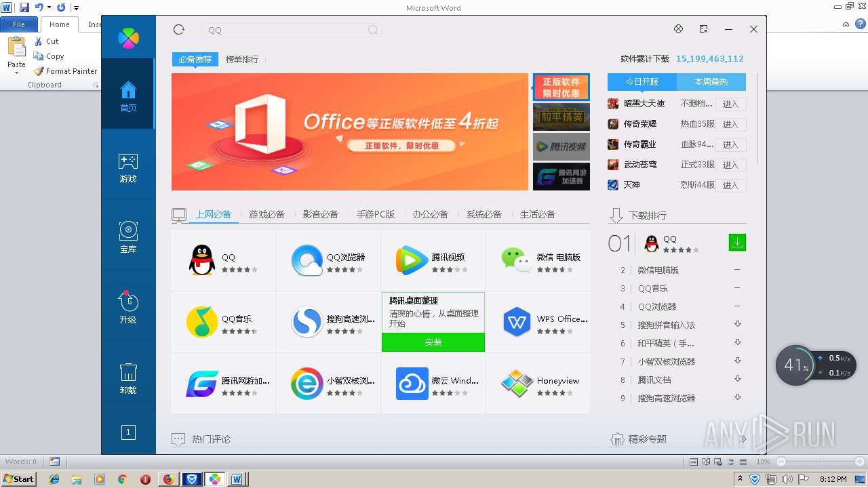Open the 宝库 library sidebar section

click(x=128, y=237)
